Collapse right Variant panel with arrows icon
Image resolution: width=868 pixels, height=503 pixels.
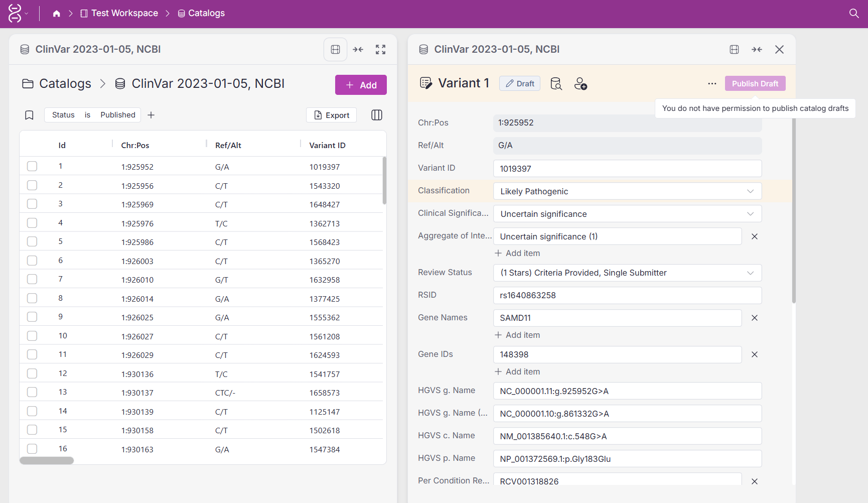(x=757, y=49)
